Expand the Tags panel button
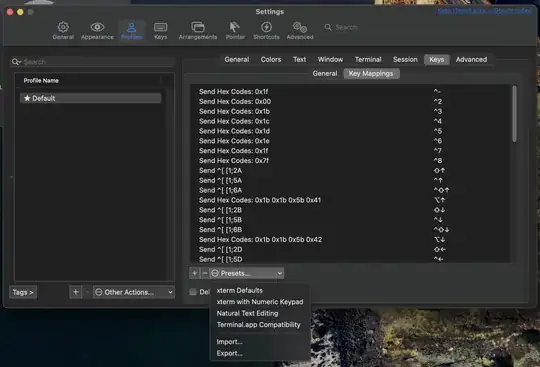Viewport: 540px width, 367px height. 23,292
